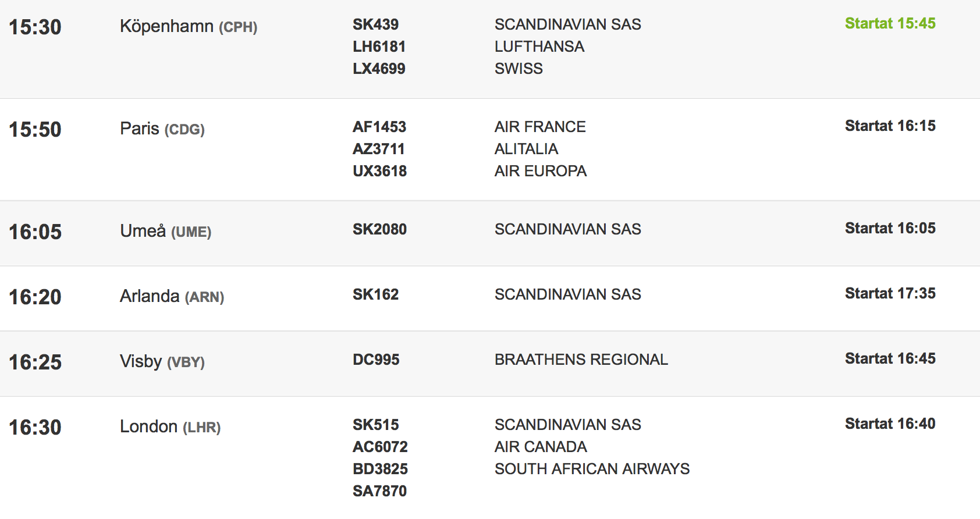This screenshot has width=980, height=519.
Task: Click flight number AF1453
Action: point(379,127)
